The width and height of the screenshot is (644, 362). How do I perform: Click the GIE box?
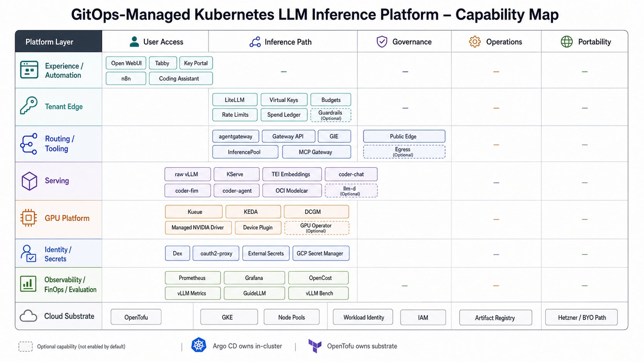click(x=334, y=136)
